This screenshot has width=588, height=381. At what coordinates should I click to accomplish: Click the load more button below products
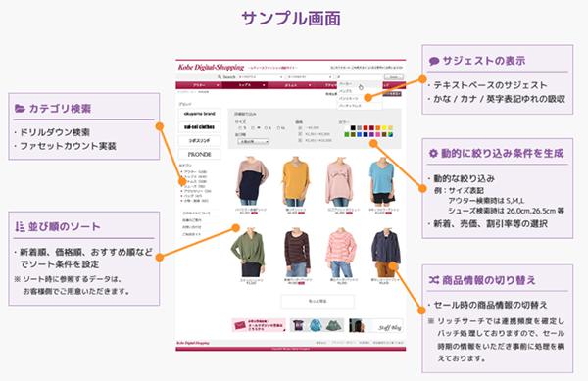coord(318,301)
